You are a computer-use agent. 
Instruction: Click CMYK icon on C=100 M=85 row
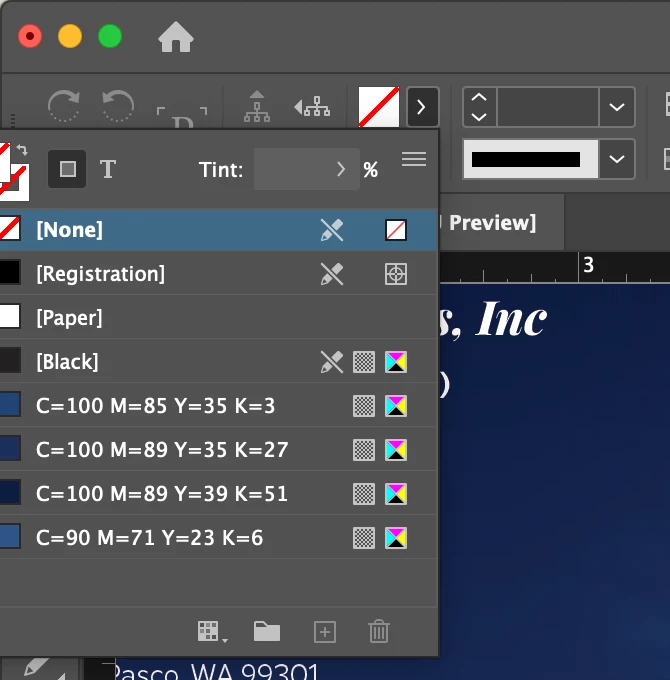pos(396,406)
